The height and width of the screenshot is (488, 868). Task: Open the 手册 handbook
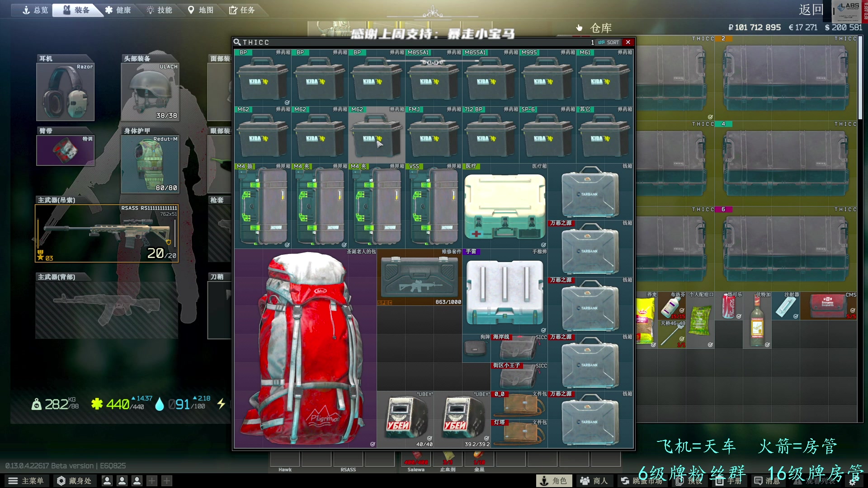[x=729, y=481]
